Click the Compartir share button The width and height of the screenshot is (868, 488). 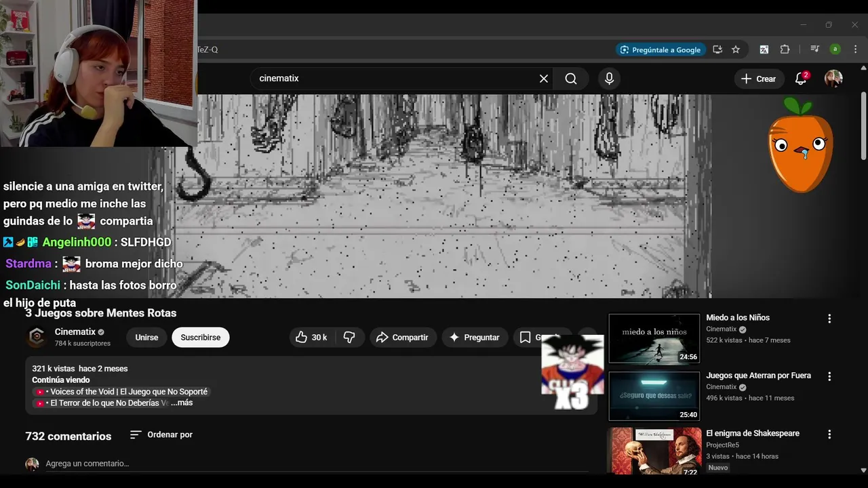pyautogui.click(x=402, y=338)
